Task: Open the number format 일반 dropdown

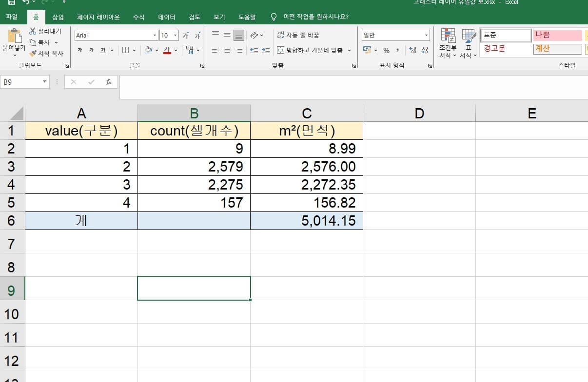Action: coord(426,36)
